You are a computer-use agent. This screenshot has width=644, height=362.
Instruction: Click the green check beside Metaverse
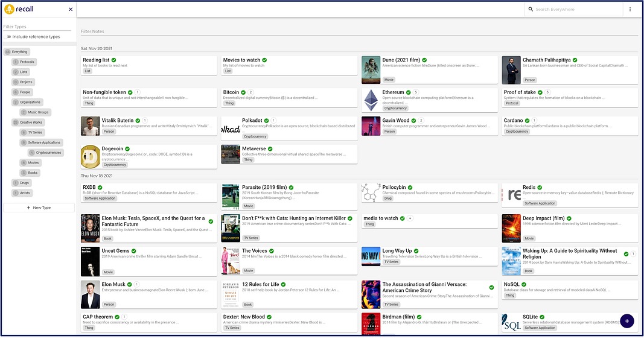[x=270, y=149]
